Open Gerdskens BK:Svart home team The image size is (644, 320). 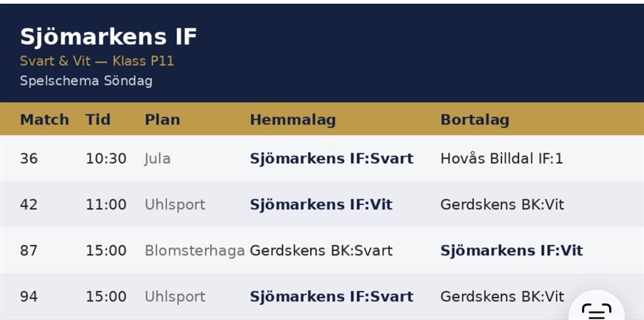(x=321, y=251)
